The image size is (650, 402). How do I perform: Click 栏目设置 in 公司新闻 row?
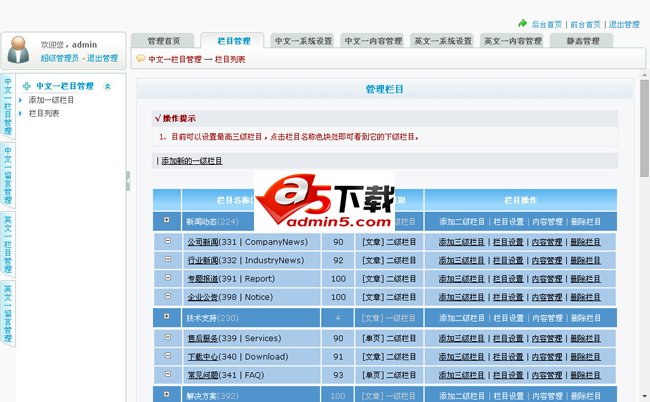tap(508, 242)
